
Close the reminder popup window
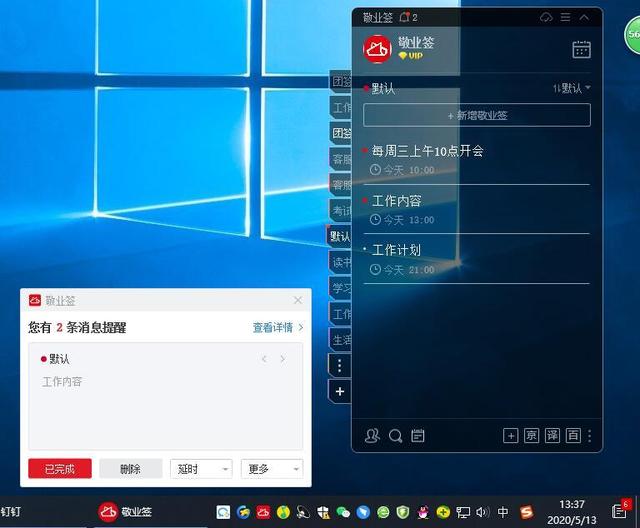(x=298, y=300)
